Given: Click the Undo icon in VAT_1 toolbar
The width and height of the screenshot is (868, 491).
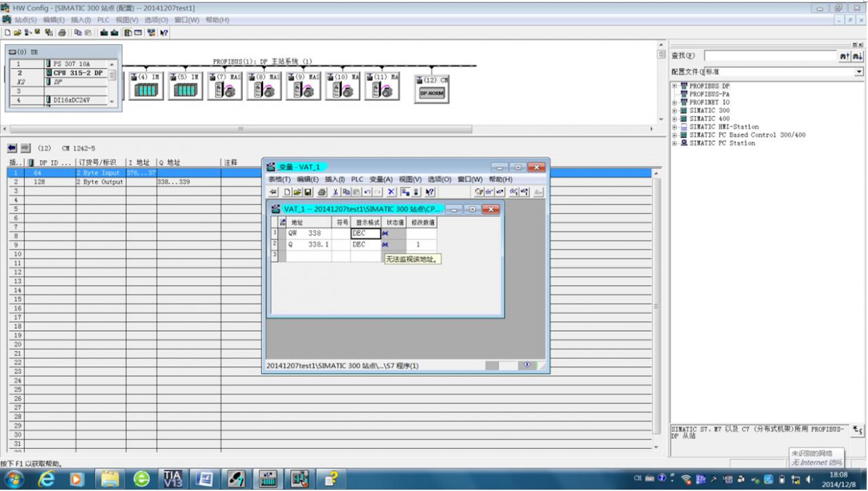Looking at the screenshot, I should point(368,192).
